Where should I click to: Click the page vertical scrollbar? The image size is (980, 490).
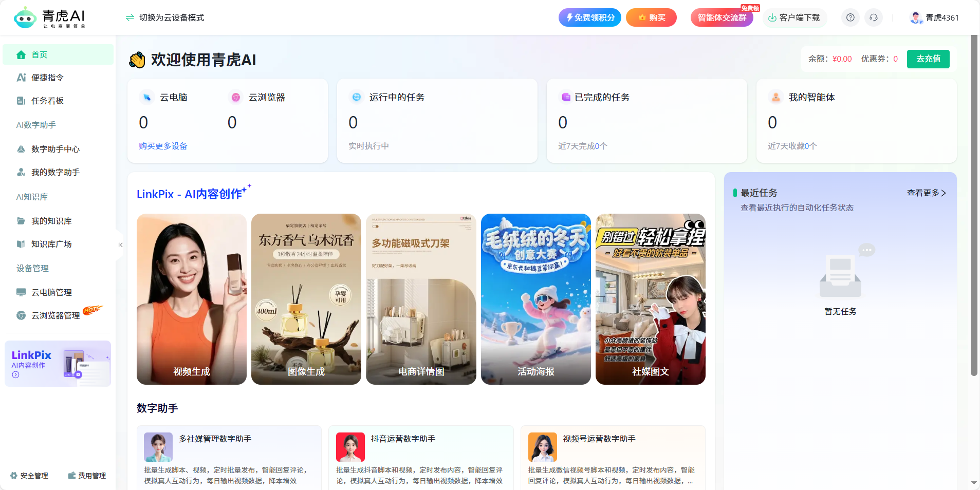pos(973,205)
